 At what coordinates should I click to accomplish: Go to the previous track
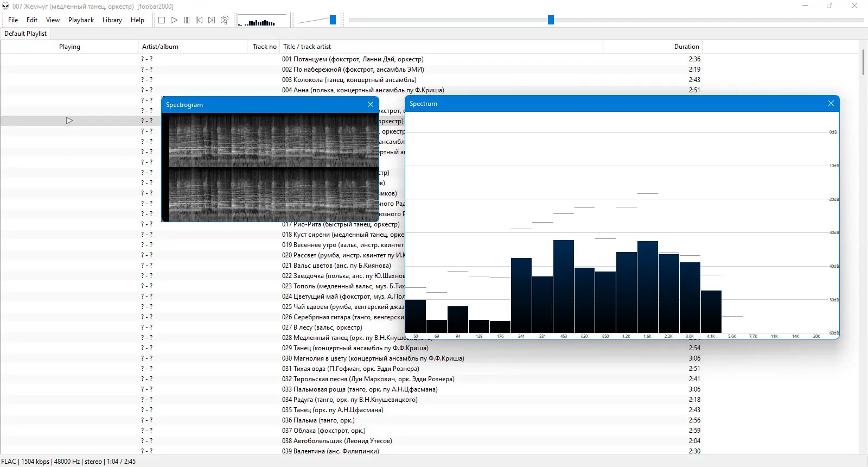pos(199,20)
